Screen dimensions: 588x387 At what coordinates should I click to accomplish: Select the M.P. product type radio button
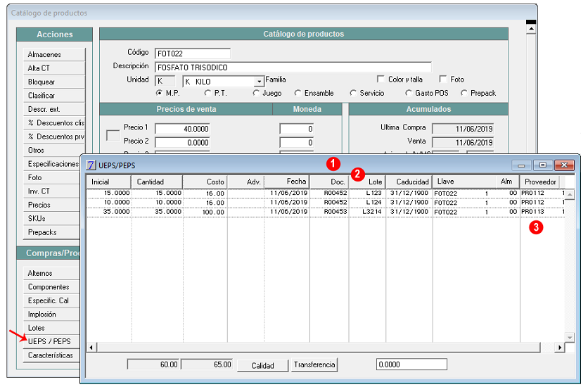click(160, 93)
